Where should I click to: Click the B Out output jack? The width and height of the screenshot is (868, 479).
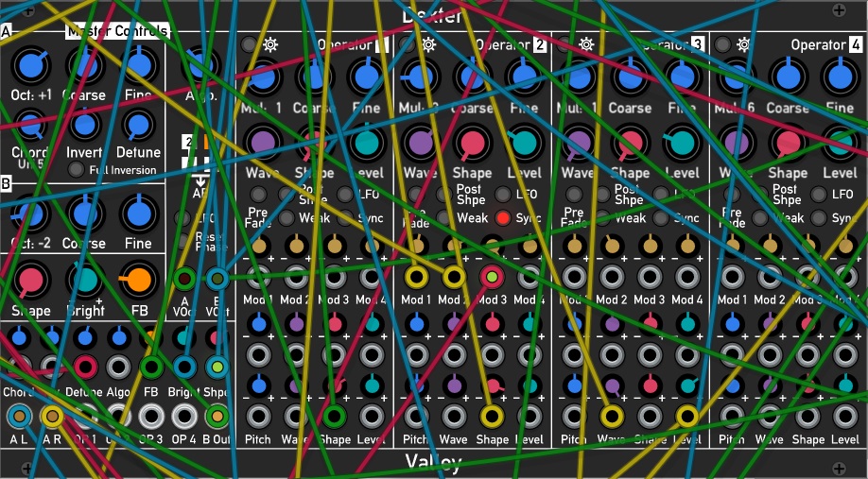[217, 417]
